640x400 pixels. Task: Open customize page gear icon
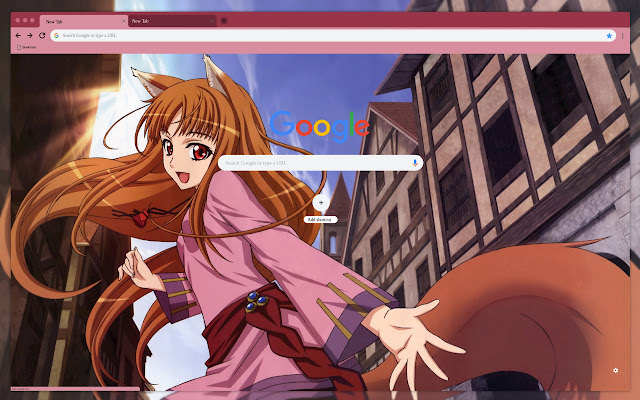pyautogui.click(x=616, y=370)
